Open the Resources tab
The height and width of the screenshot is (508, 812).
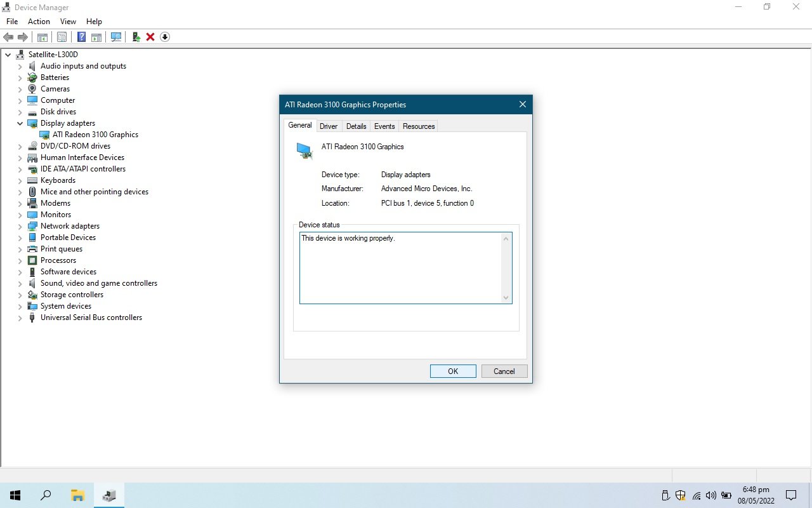[419, 126]
